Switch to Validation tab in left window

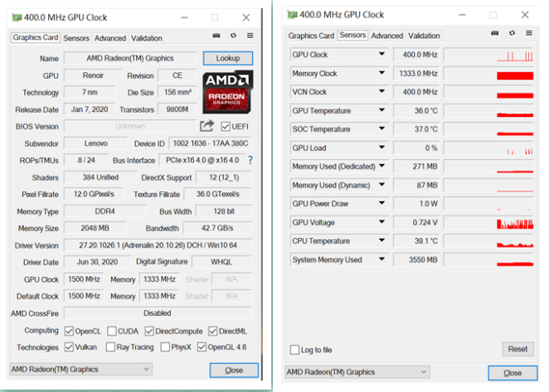tap(146, 38)
